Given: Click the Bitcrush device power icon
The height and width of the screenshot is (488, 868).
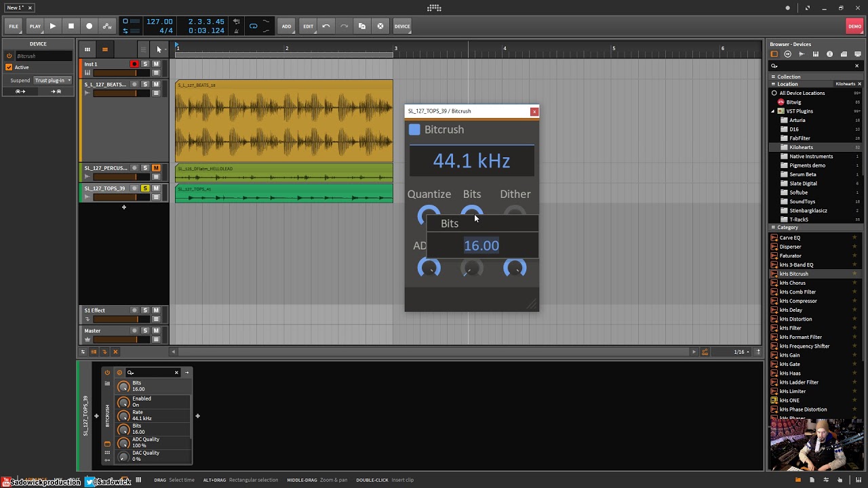Looking at the screenshot, I should pos(107,372).
